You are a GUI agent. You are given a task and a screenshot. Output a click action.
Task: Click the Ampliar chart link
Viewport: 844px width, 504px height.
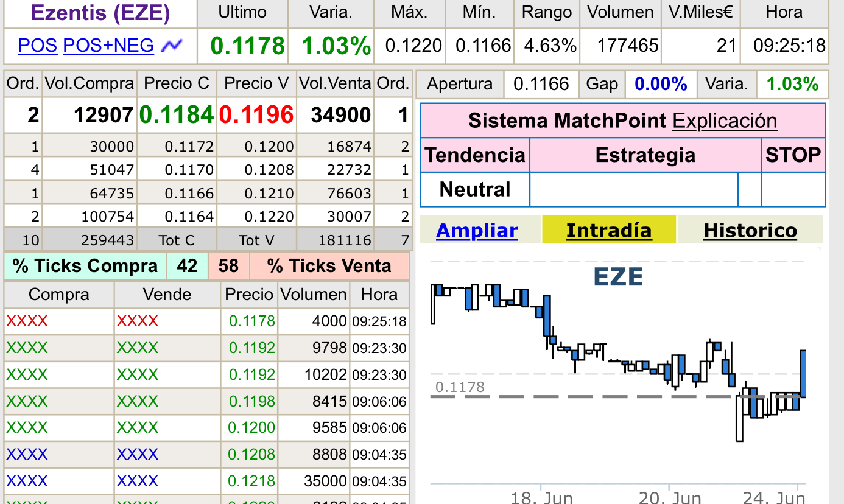(x=477, y=231)
